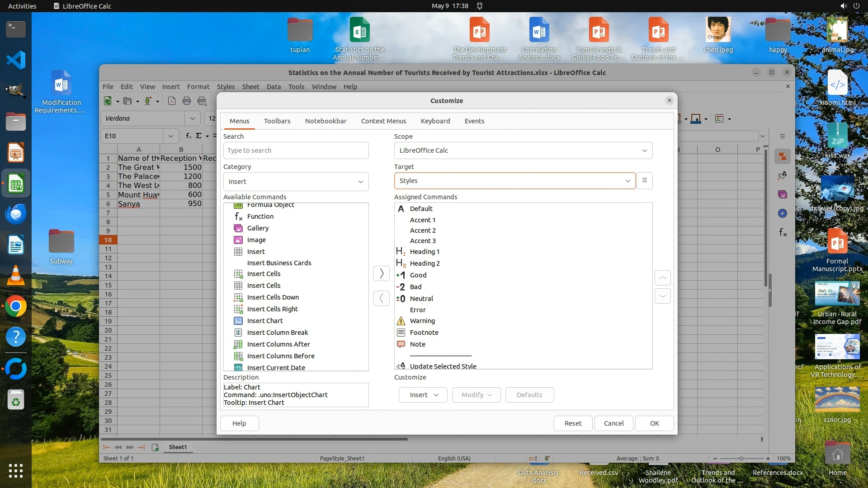Open the Target dropdown showing Styles

(x=514, y=181)
